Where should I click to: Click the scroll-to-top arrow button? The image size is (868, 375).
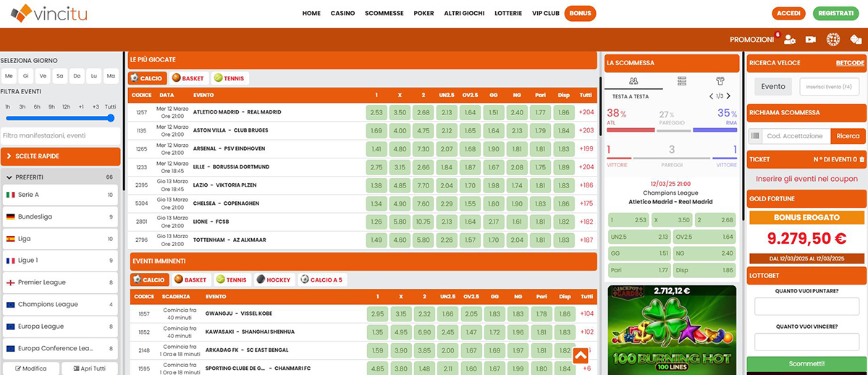tap(580, 355)
